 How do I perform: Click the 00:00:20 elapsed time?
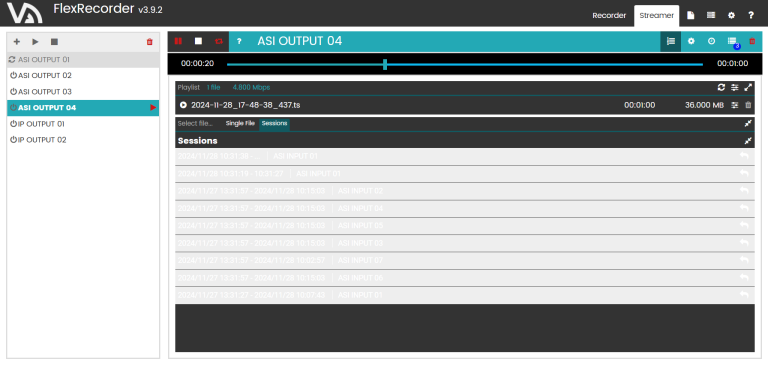(197, 64)
